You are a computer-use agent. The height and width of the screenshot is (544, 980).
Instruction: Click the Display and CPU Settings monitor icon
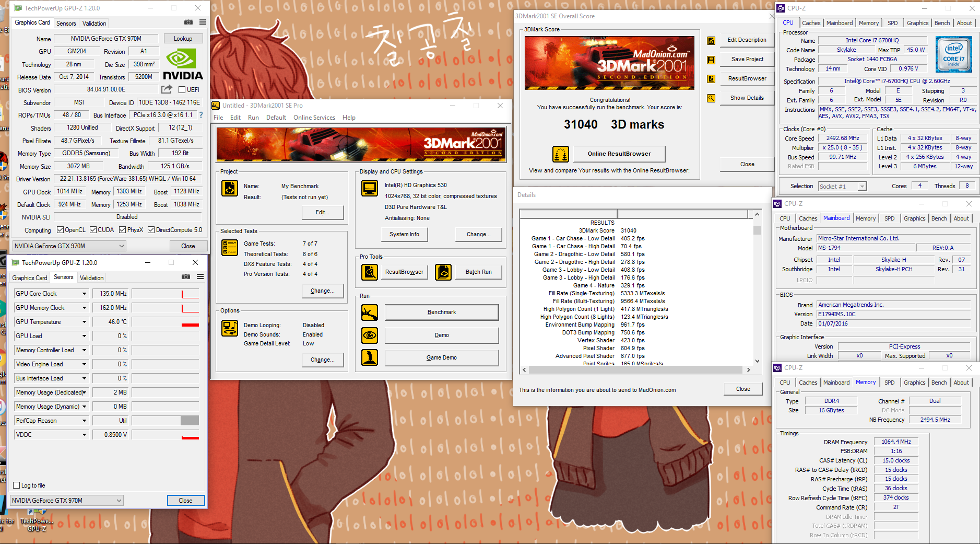tap(370, 188)
